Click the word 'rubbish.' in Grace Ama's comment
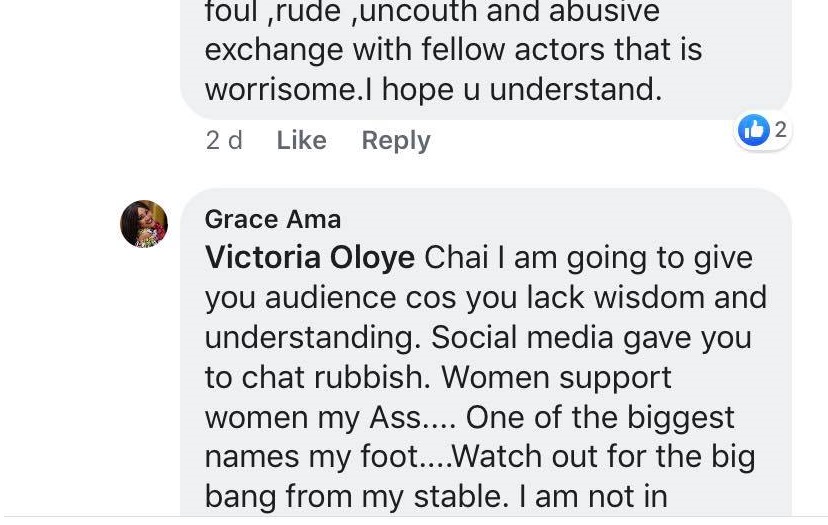This screenshot has height=525, width=828. 374,377
